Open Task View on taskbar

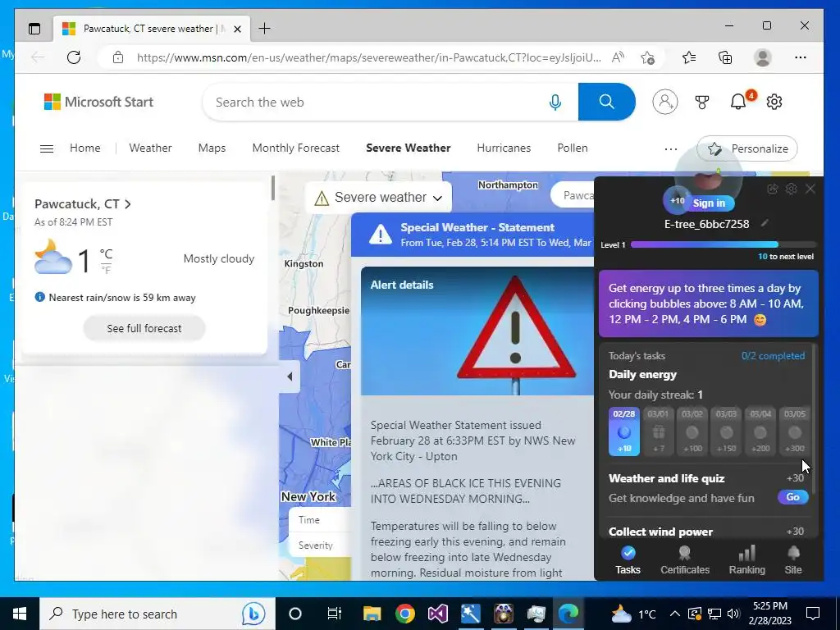tap(335, 614)
